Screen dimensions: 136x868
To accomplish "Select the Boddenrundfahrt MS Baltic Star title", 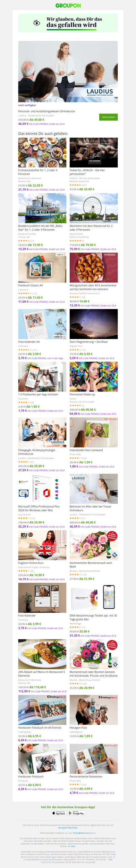I will pyautogui.click(x=40, y=228).
